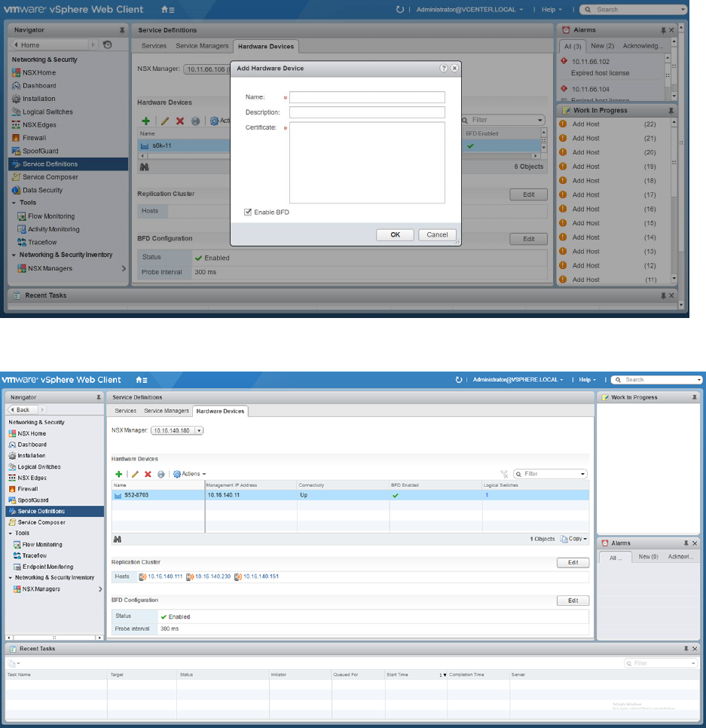Viewport: 706px width, 728px height.
Task: Pin the Navigator panel in VCENTER.LOCAL client
Action: pos(122,30)
